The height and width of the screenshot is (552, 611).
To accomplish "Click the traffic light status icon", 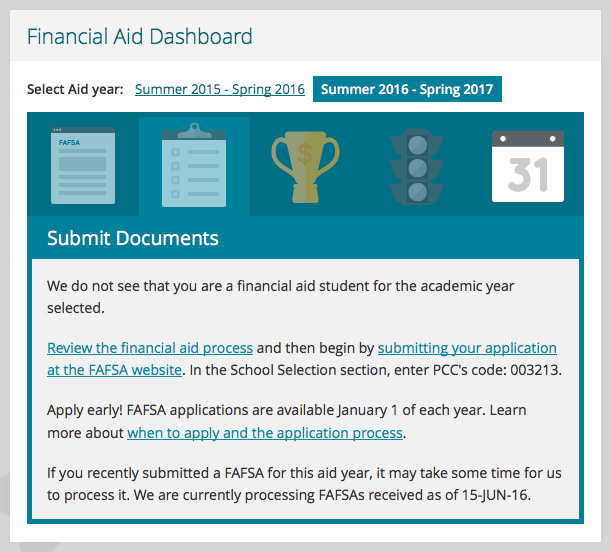I will (x=418, y=165).
